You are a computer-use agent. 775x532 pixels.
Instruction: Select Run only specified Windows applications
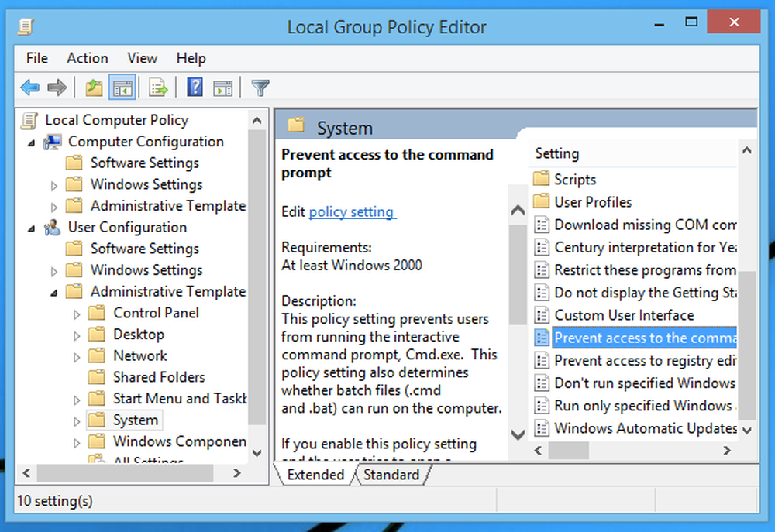click(x=635, y=406)
